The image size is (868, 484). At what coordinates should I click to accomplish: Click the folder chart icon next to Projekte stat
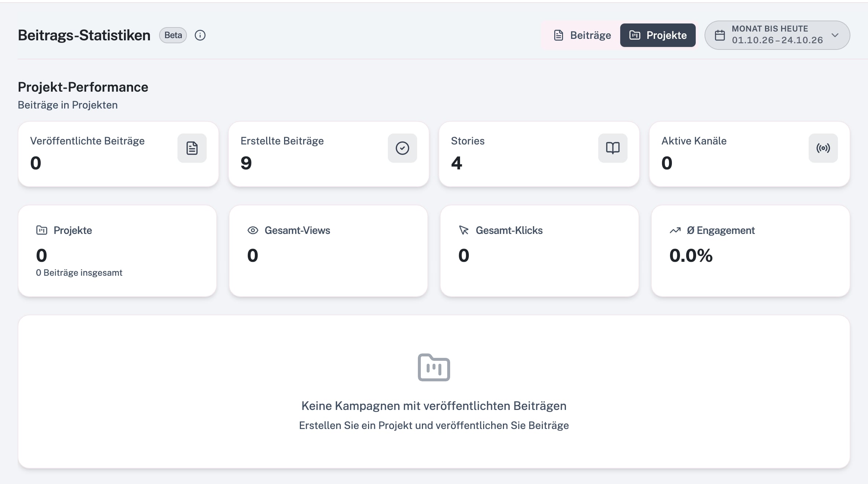click(42, 230)
